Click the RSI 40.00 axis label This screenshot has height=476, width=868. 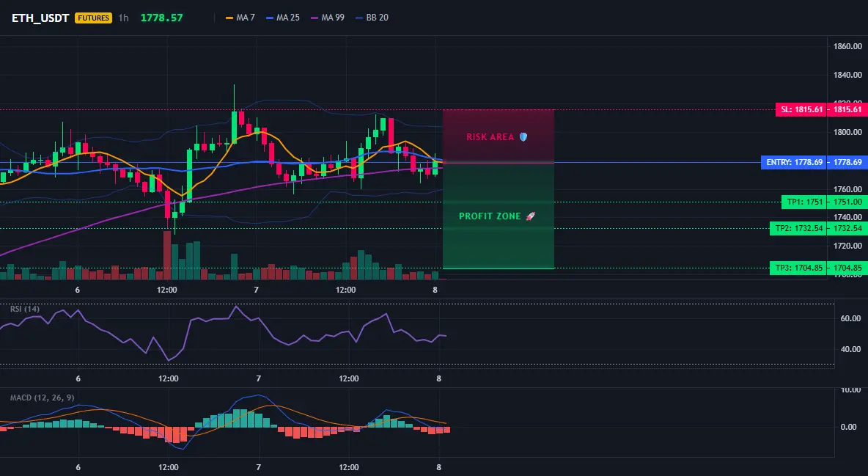click(x=851, y=349)
